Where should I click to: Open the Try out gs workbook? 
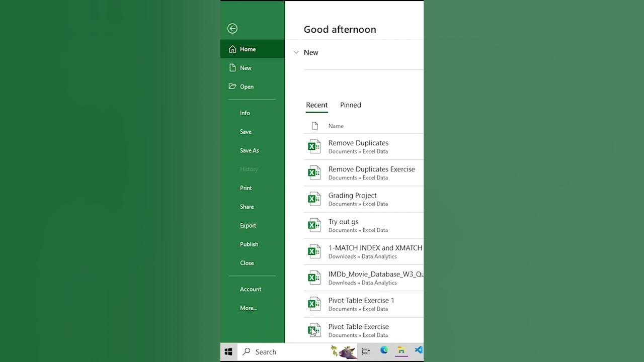(364, 225)
